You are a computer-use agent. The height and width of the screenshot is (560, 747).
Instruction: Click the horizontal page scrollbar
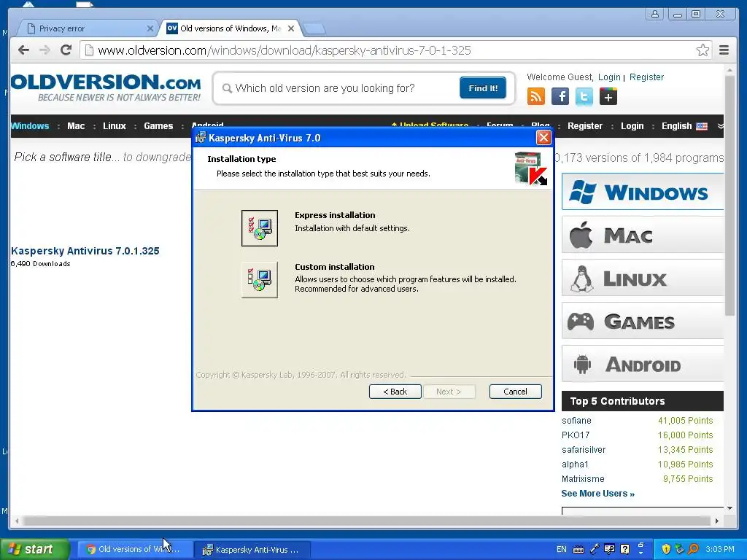pyautogui.click(x=367, y=521)
